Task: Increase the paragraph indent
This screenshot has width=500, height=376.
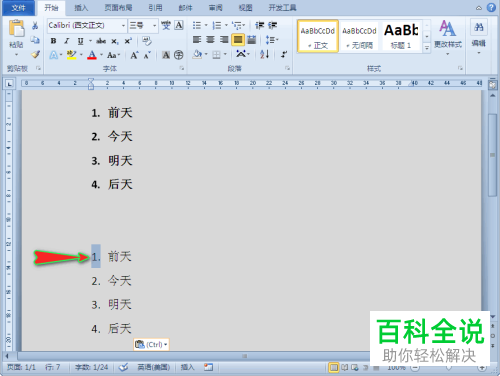Action: [273, 25]
